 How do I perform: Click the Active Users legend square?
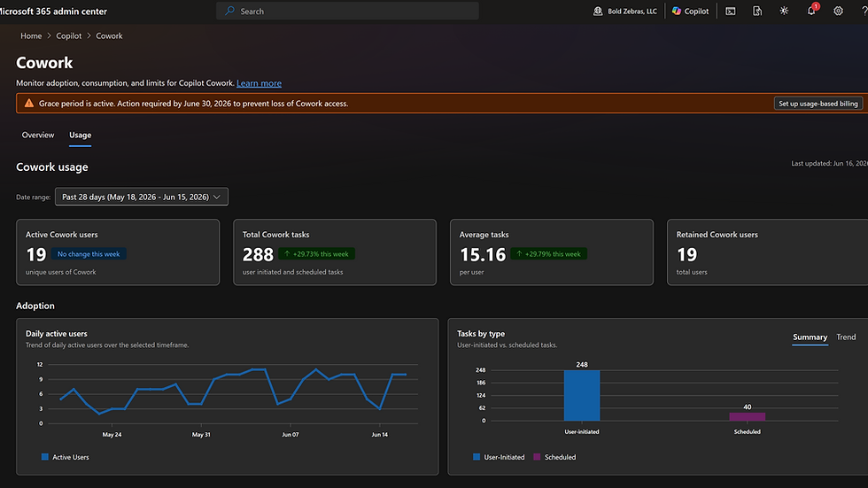45,456
